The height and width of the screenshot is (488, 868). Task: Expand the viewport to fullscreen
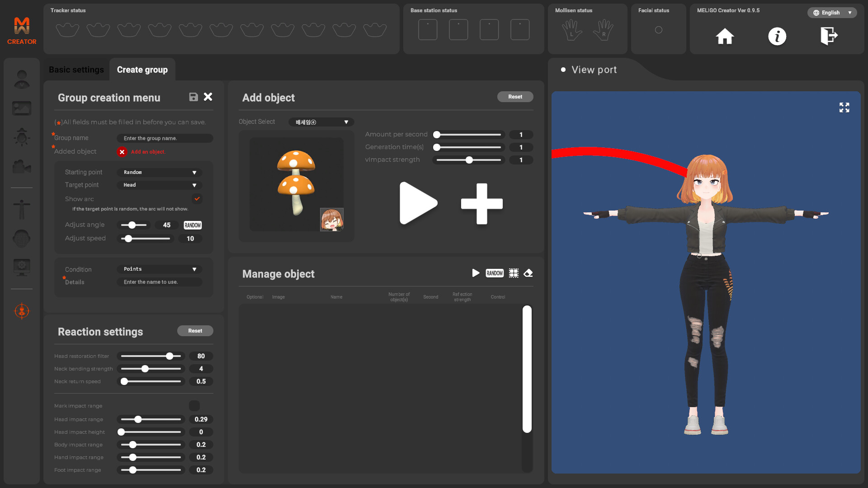pyautogui.click(x=844, y=108)
